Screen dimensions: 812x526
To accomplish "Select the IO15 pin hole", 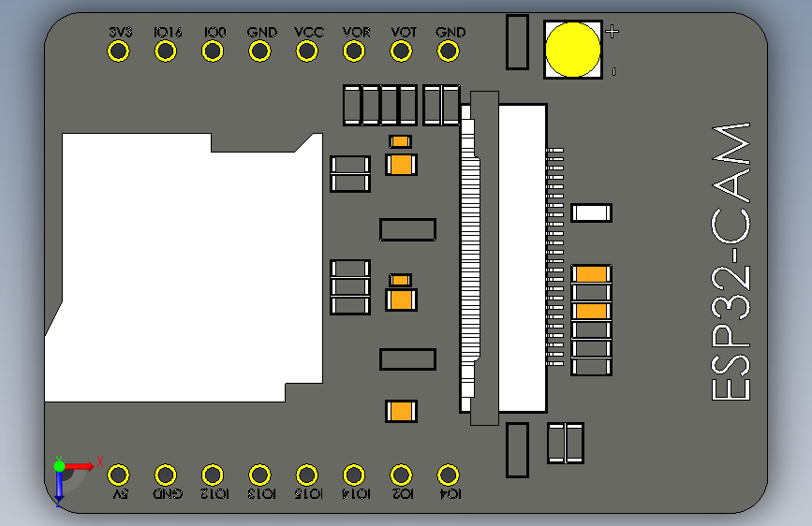I will 307,475.
